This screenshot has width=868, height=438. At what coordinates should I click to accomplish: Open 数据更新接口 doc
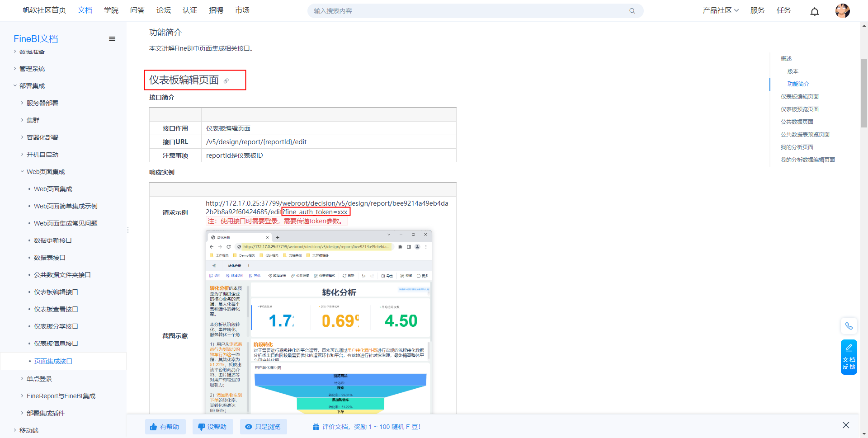tap(53, 240)
